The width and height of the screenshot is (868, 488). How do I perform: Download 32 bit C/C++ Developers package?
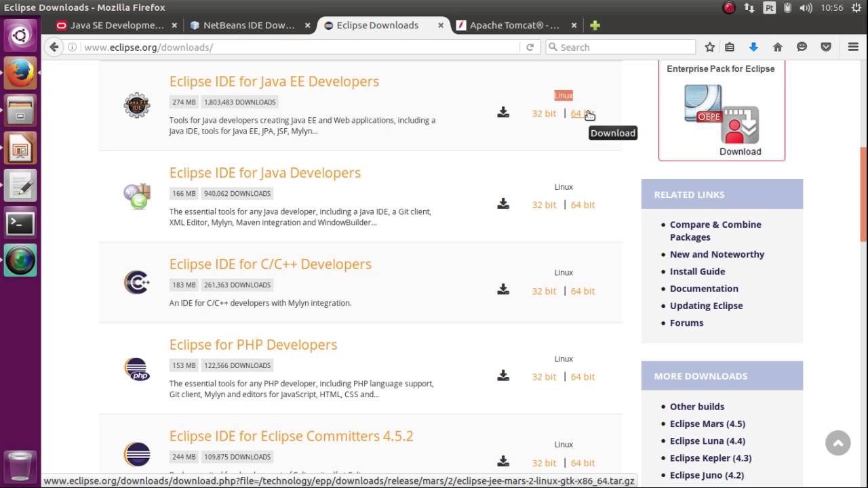point(544,291)
